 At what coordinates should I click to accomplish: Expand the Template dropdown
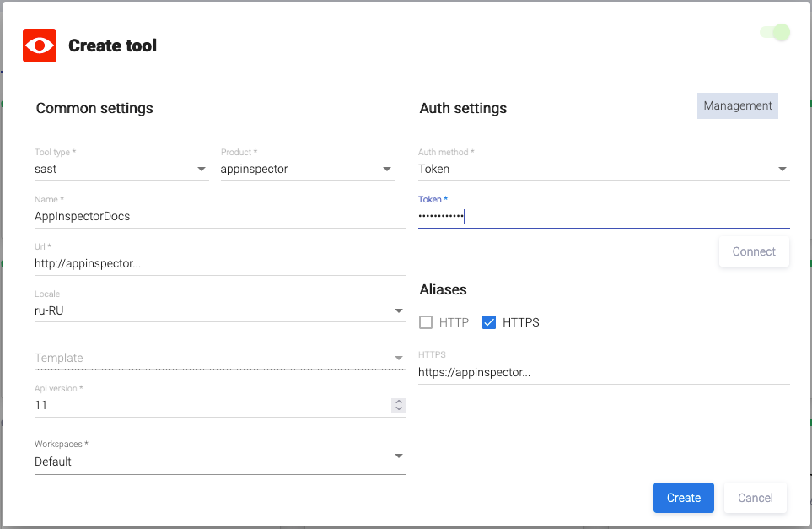pyautogui.click(x=219, y=358)
